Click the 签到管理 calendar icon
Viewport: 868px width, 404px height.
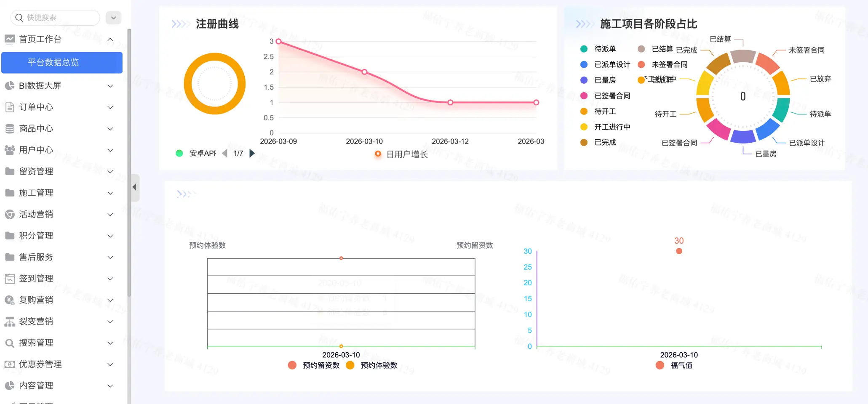(x=10, y=279)
